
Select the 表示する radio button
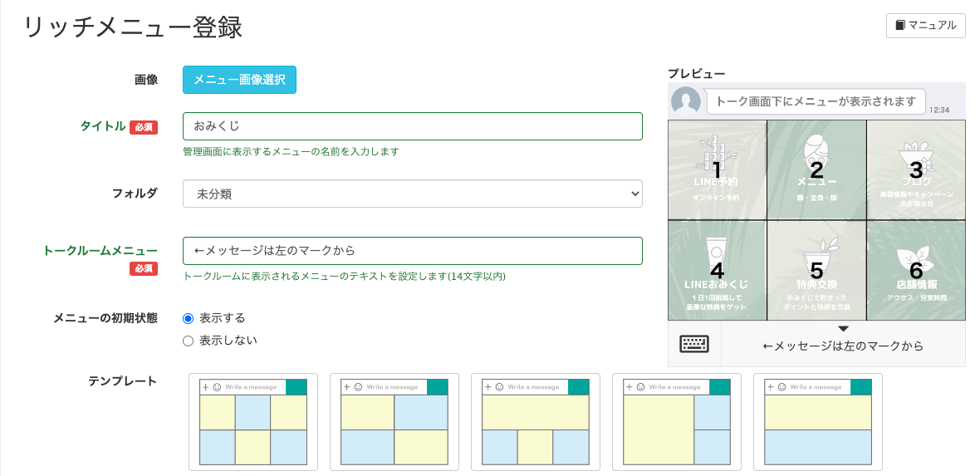click(189, 318)
